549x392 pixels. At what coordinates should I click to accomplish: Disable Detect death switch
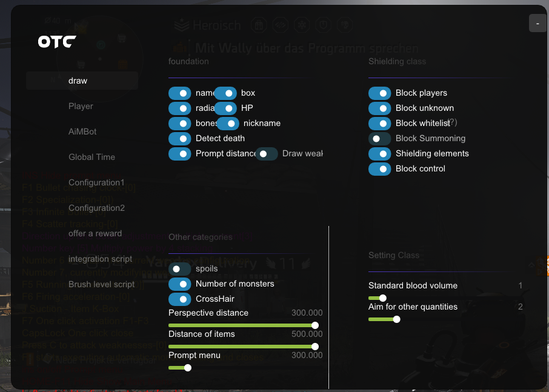pyautogui.click(x=179, y=139)
